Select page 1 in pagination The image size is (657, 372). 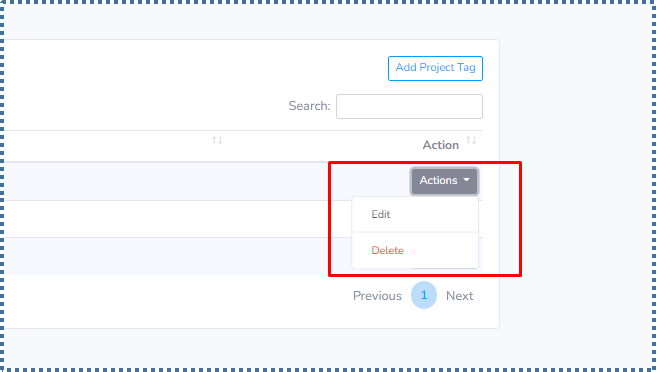424,295
